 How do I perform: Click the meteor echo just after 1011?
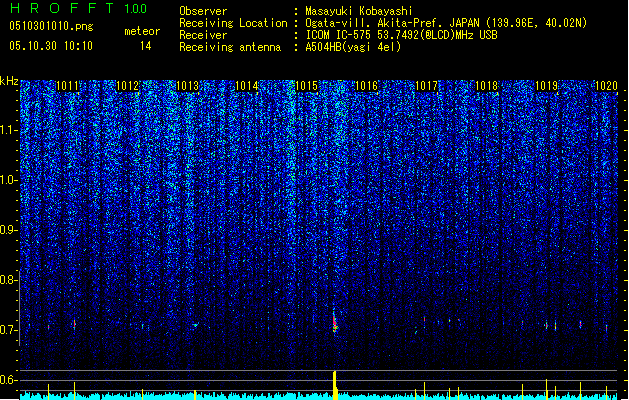coord(74,324)
